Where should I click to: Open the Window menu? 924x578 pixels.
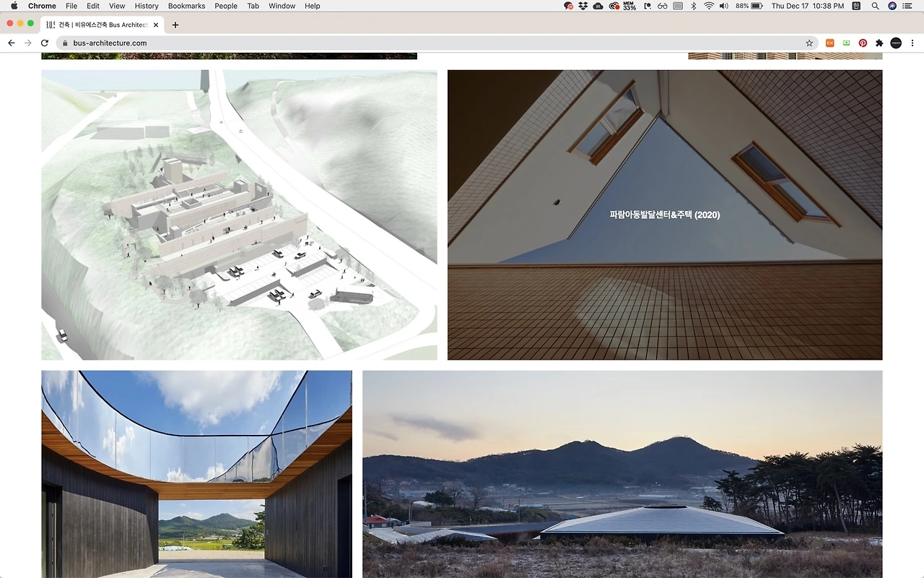click(282, 6)
